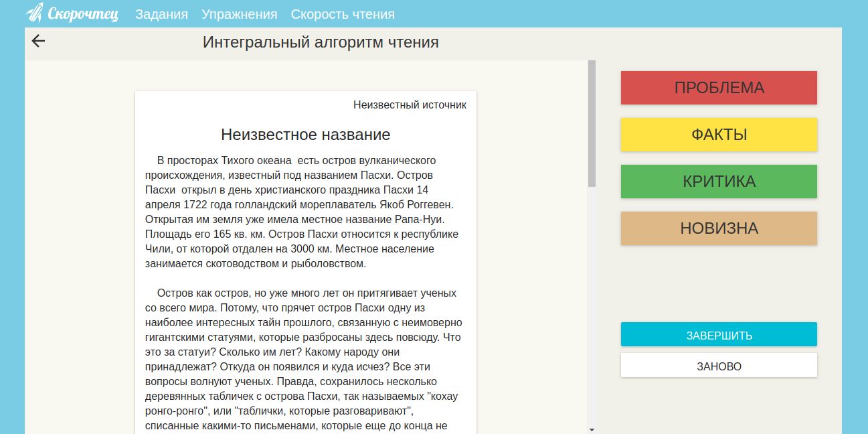Select the tan НОВИЗНА color block
This screenshot has height=434, width=868.
(x=718, y=228)
